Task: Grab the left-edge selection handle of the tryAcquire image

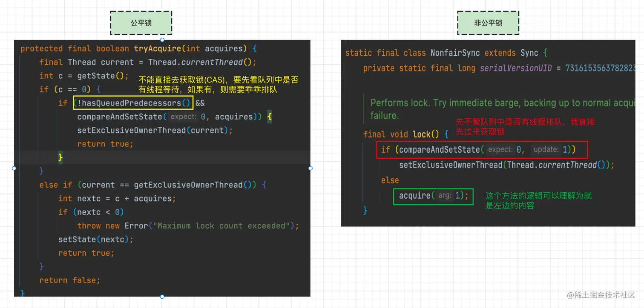Action: point(14,168)
